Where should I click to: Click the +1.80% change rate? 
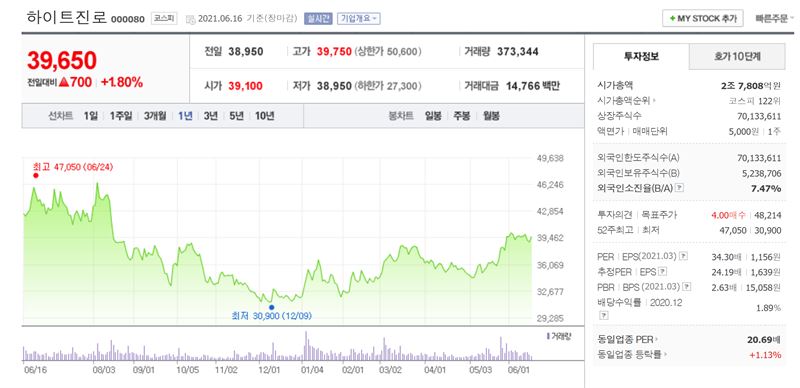[122, 82]
